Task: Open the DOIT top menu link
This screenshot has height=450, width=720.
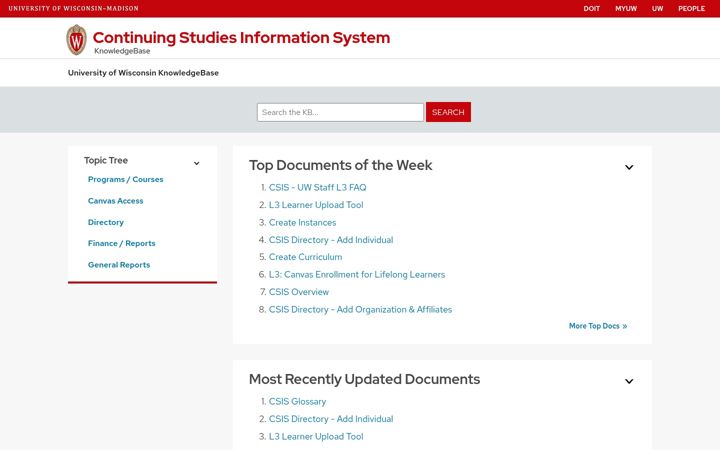Action: click(591, 8)
